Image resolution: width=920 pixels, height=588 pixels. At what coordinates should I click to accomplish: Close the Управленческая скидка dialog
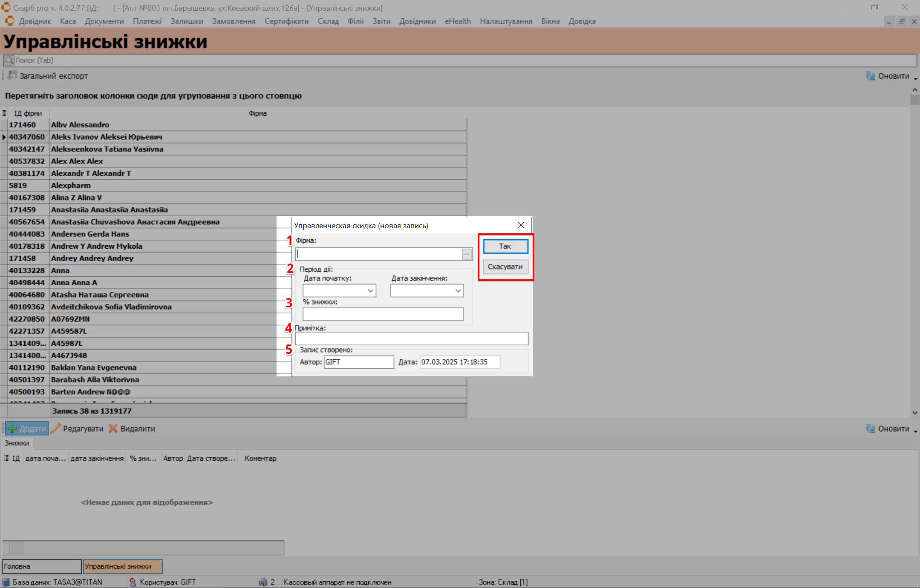pyautogui.click(x=521, y=225)
